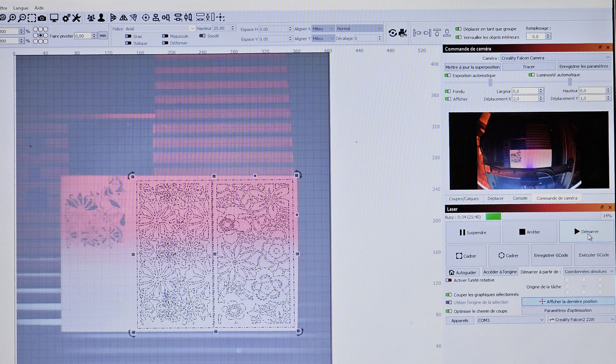Image resolution: width=616 pixels, height=364 pixels.
Task: Click the zoom out magnifier icon
Action: pyautogui.click(x=22, y=17)
